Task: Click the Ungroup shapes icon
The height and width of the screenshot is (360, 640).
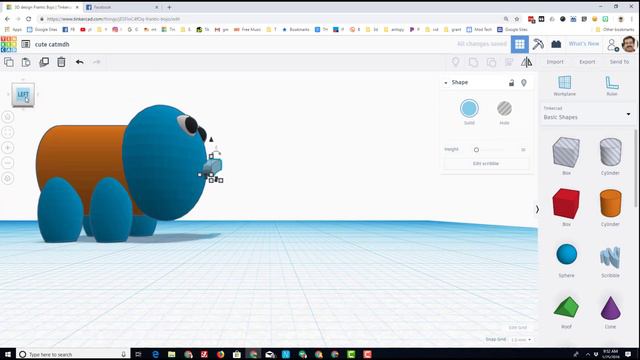Action: tap(491, 62)
